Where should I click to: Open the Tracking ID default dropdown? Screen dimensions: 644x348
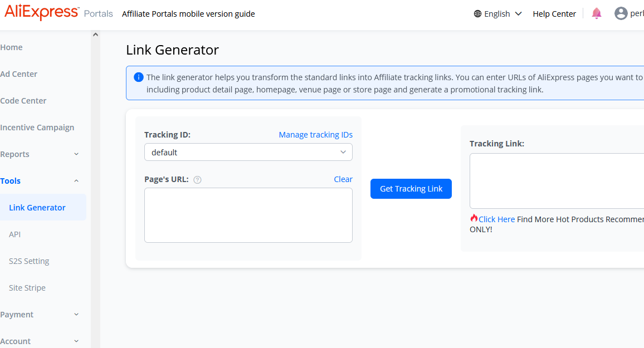248,152
